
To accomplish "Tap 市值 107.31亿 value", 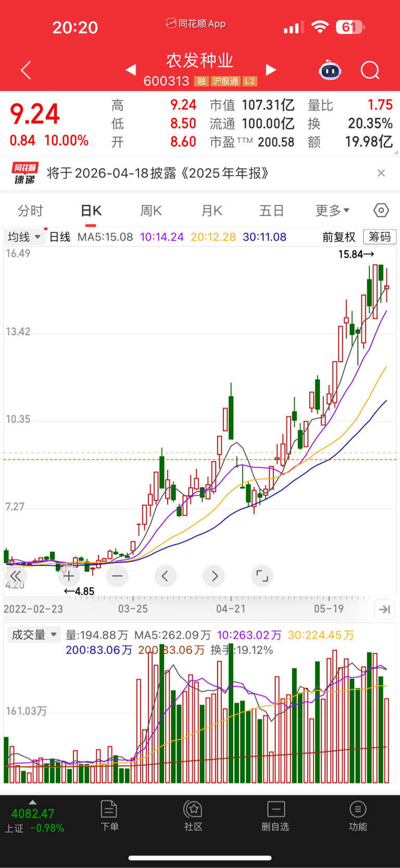I will tap(252, 105).
